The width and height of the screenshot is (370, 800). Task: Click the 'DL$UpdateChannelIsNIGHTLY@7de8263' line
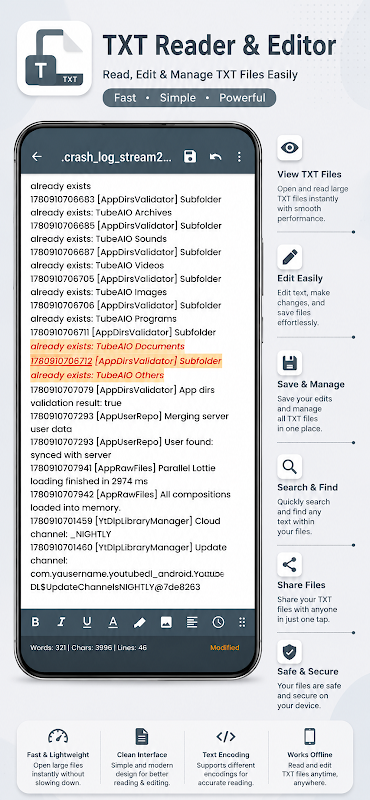point(115,587)
